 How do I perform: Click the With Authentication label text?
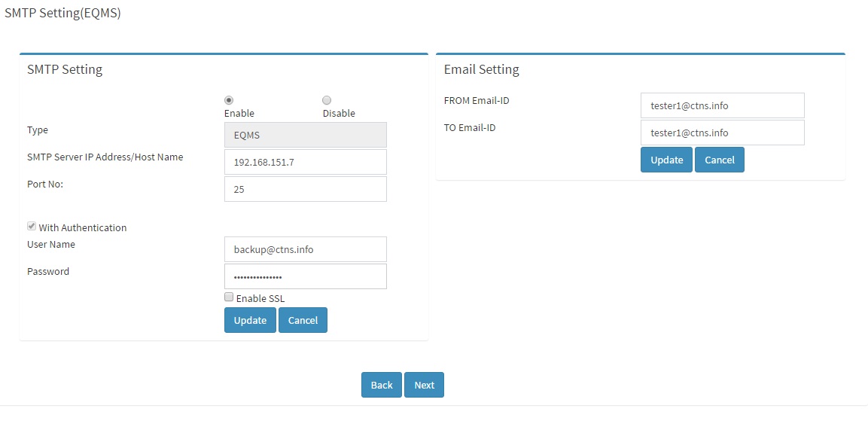[x=83, y=227]
